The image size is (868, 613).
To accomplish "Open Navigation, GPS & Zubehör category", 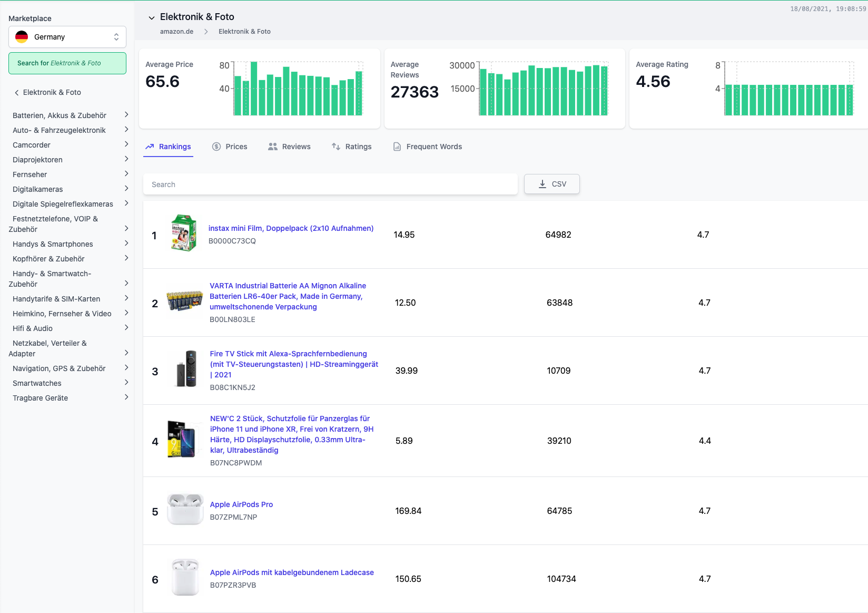I will click(x=59, y=368).
